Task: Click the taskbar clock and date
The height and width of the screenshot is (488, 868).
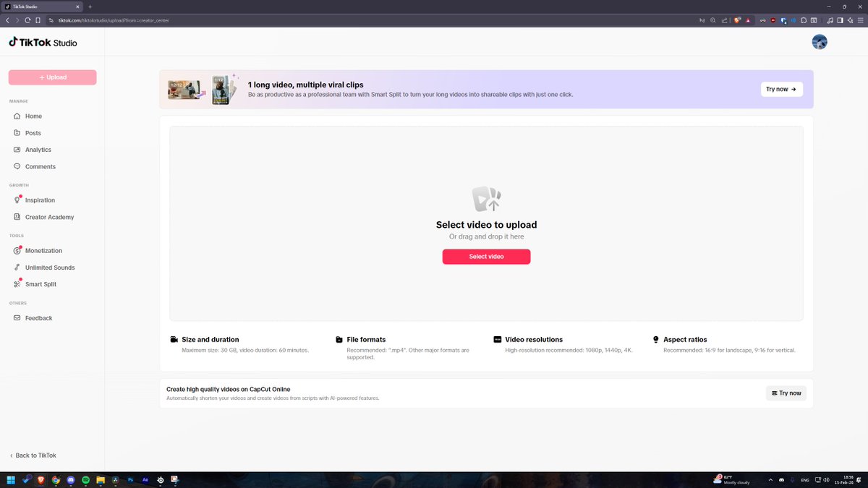Action: pos(843,480)
